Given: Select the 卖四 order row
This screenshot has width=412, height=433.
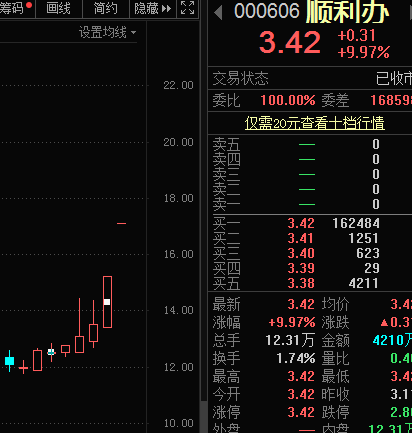Looking at the screenshot, I should click(310, 159).
